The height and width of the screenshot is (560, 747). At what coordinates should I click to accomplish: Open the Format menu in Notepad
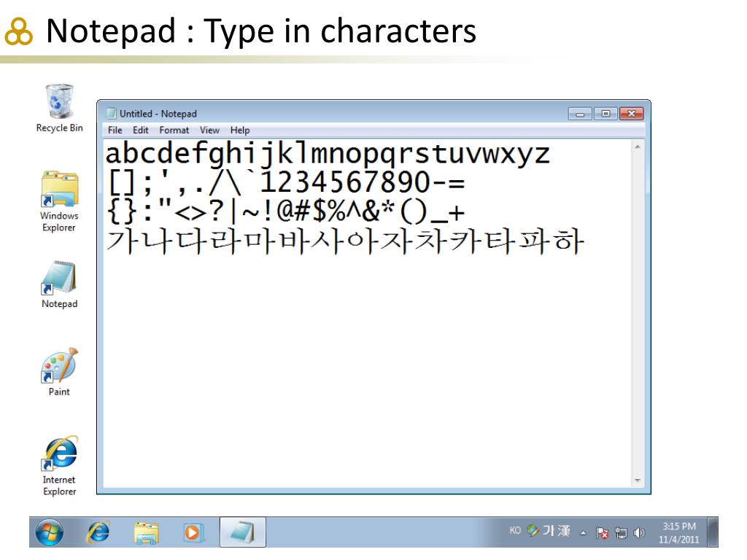[x=174, y=130]
